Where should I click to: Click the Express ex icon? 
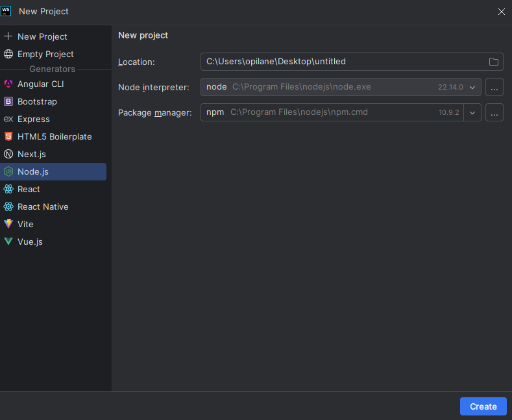point(8,119)
